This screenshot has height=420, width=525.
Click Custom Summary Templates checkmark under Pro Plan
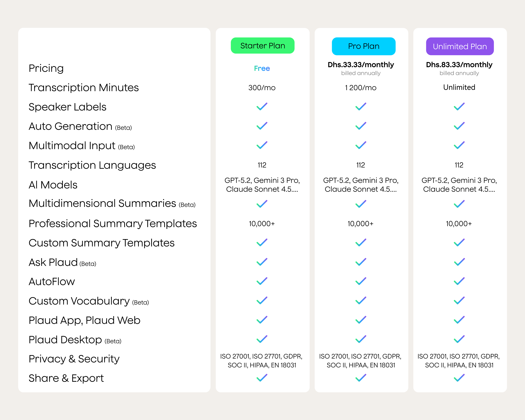361,243
